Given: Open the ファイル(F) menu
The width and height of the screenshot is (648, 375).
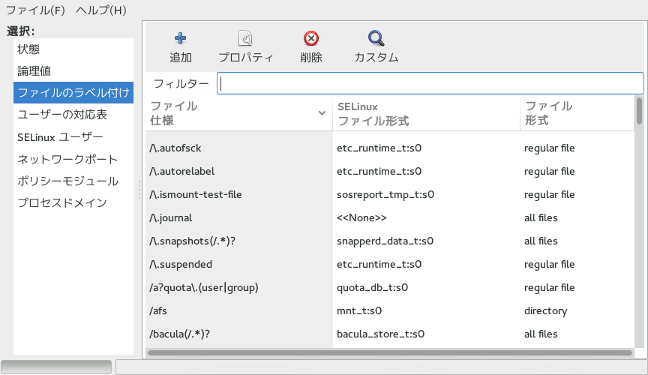Looking at the screenshot, I should [x=36, y=10].
